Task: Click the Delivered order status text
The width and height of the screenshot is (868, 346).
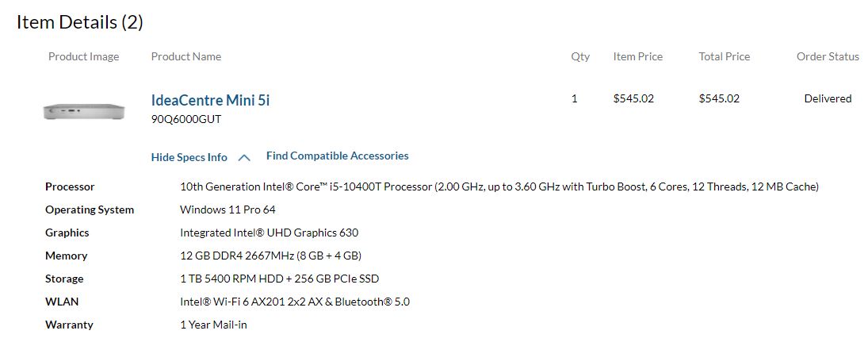Action: (x=828, y=99)
